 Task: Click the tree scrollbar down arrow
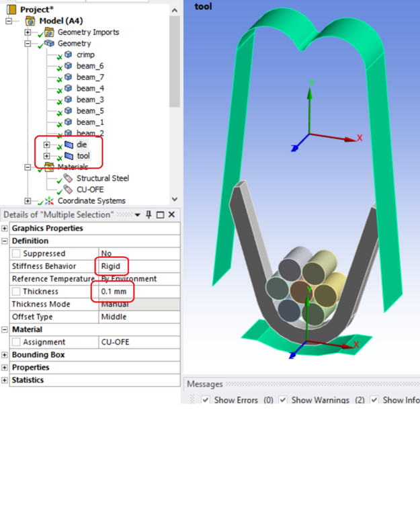tap(175, 199)
